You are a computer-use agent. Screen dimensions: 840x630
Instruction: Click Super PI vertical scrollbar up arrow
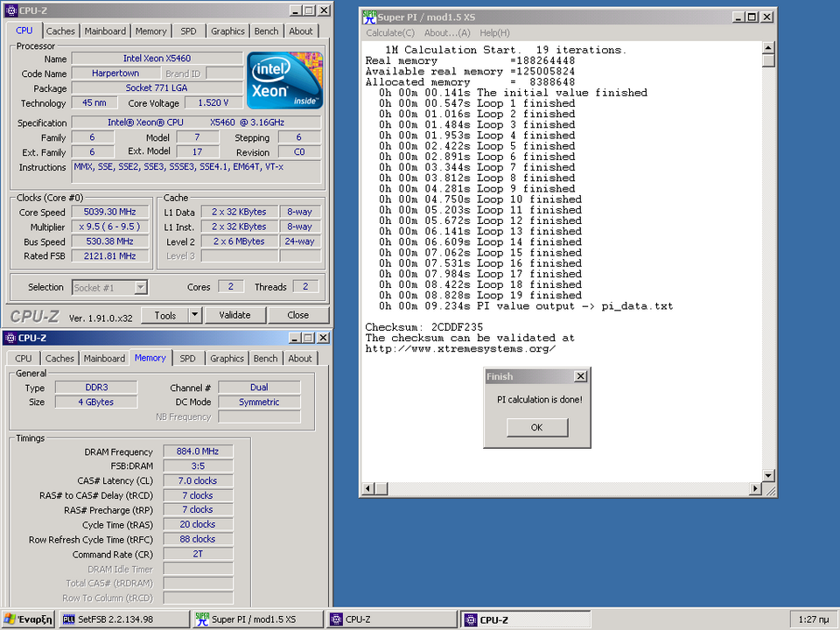pos(768,48)
